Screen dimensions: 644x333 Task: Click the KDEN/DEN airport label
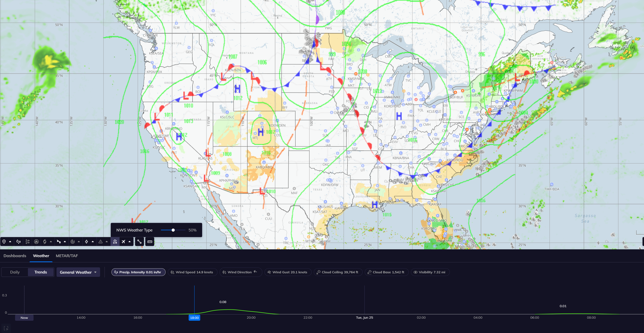[277, 125]
